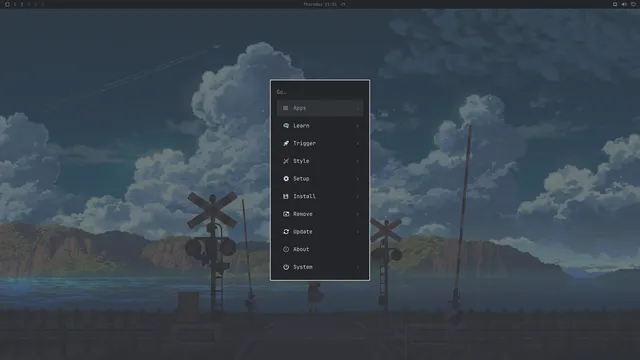Click the Trigger rocket icon
The image size is (640, 360).
click(x=286, y=143)
